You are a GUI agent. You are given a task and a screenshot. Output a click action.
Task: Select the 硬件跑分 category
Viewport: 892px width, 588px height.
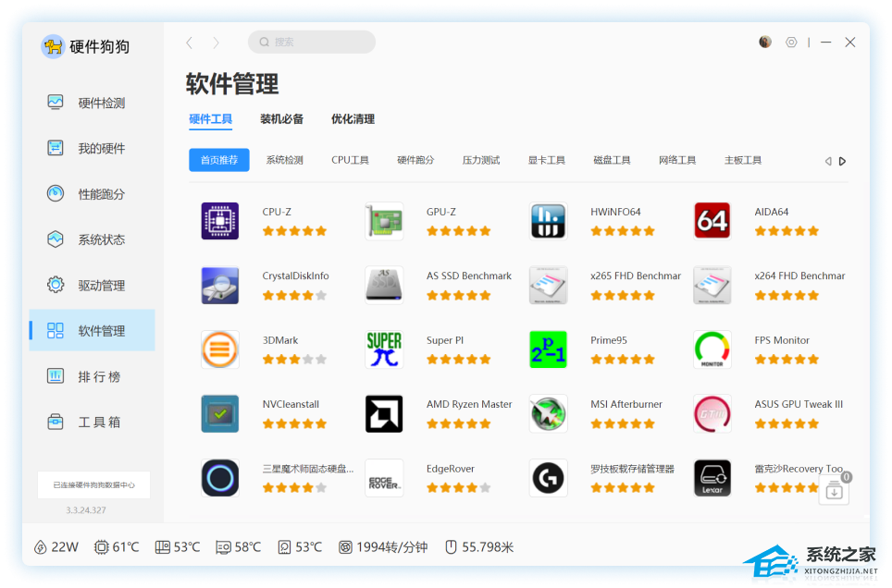click(x=415, y=160)
